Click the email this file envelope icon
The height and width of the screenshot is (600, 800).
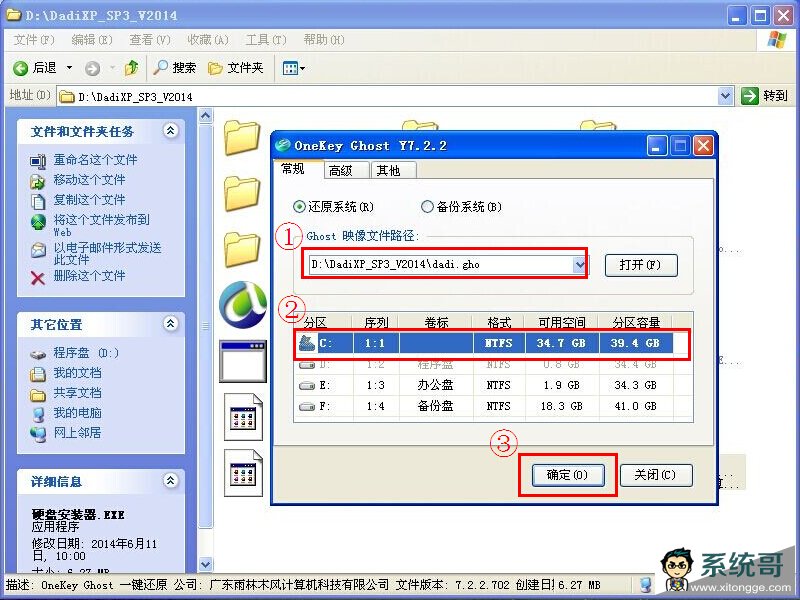click(x=38, y=250)
